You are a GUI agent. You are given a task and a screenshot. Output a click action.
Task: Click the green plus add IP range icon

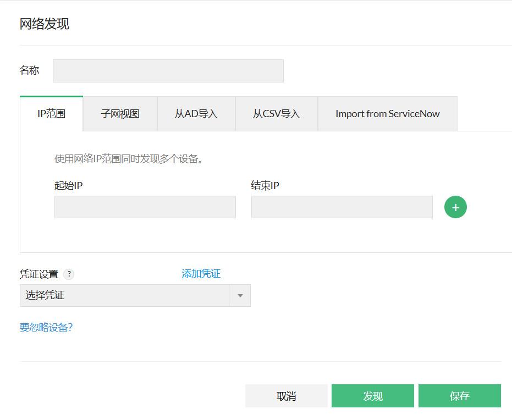click(x=455, y=207)
